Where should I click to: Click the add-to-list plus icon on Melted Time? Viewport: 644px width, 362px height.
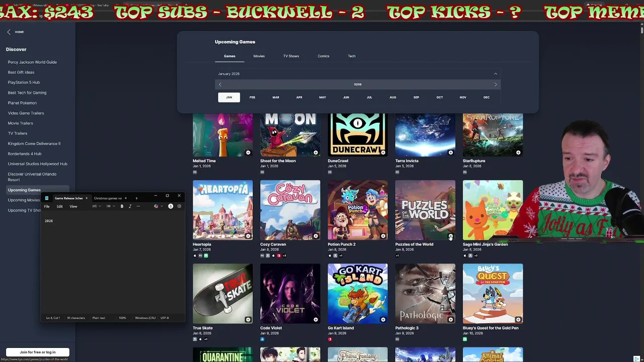coord(248,152)
